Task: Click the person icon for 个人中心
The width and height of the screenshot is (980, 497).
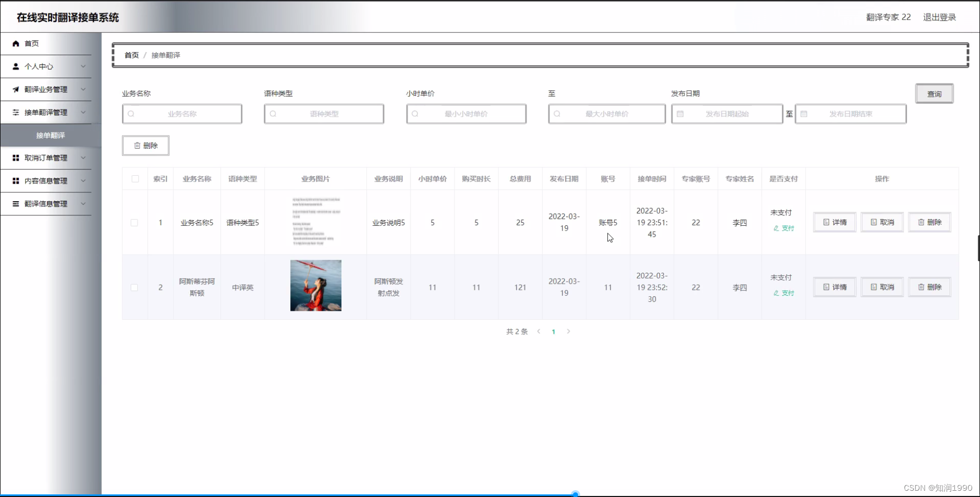Action: [x=16, y=66]
